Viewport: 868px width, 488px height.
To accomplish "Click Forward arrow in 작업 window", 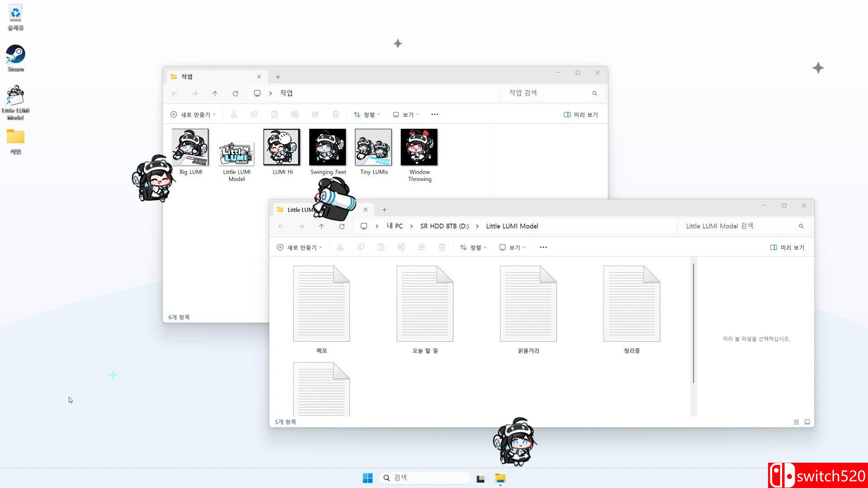I will (x=195, y=94).
